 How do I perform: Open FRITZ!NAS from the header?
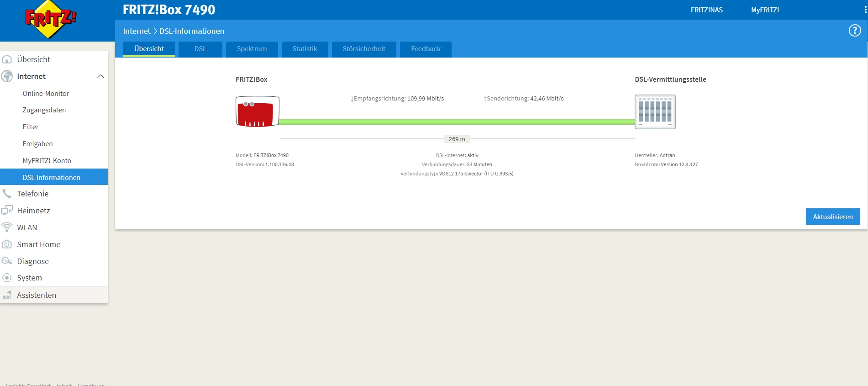tap(707, 10)
